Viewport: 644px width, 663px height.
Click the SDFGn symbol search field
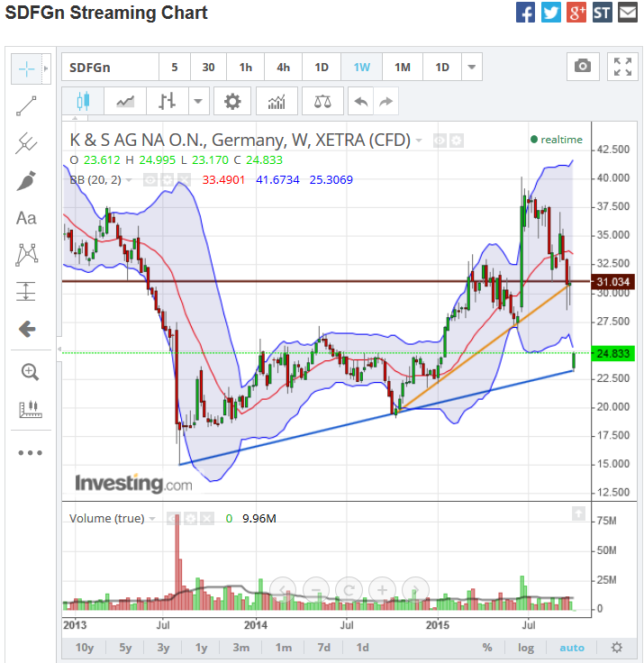[x=110, y=67]
